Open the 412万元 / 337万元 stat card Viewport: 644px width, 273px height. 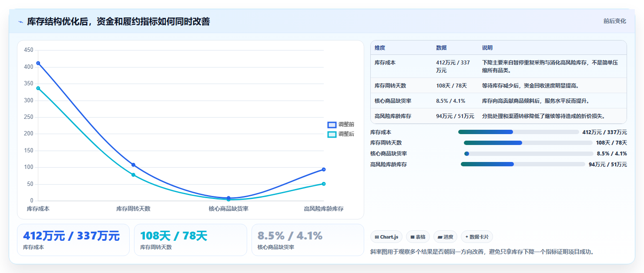click(x=73, y=240)
